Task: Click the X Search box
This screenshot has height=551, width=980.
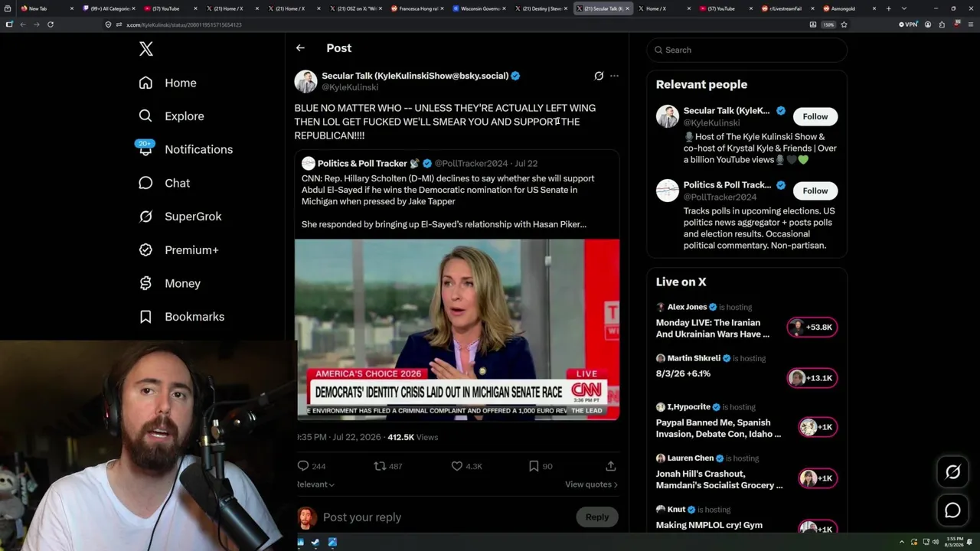Action: tap(747, 50)
